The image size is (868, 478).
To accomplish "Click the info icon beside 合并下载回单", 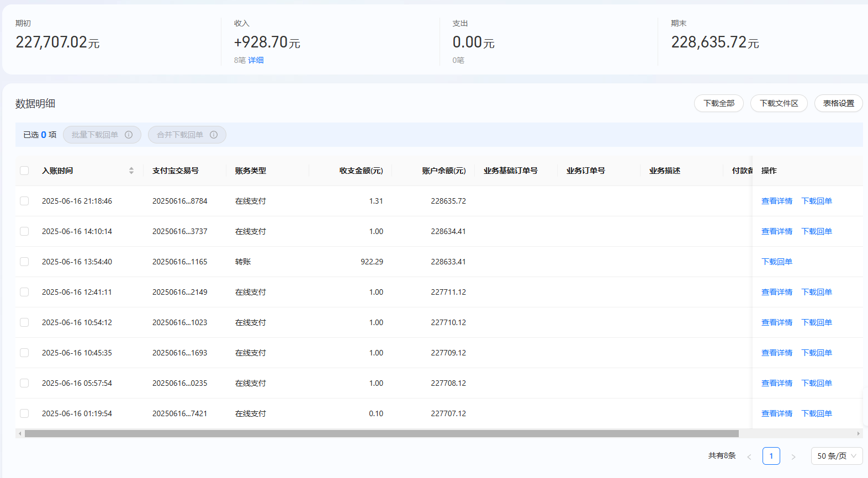I will point(214,135).
